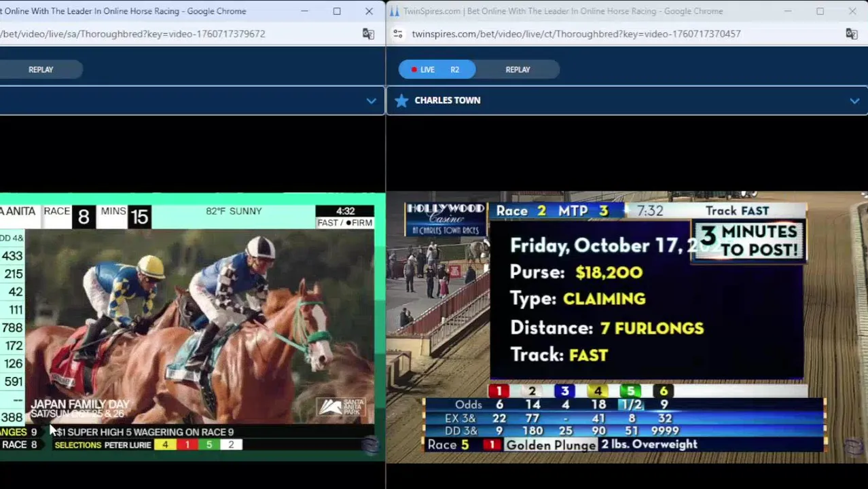Image resolution: width=868 pixels, height=489 pixels.
Task: Open site information icon in right window address bar
Action: click(398, 33)
